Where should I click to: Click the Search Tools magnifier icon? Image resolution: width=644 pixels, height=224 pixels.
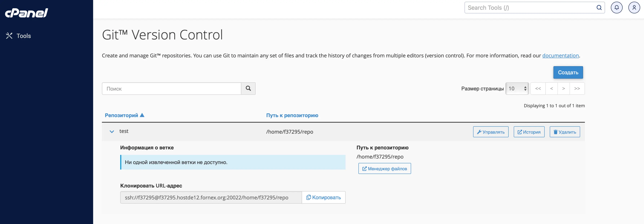(599, 8)
